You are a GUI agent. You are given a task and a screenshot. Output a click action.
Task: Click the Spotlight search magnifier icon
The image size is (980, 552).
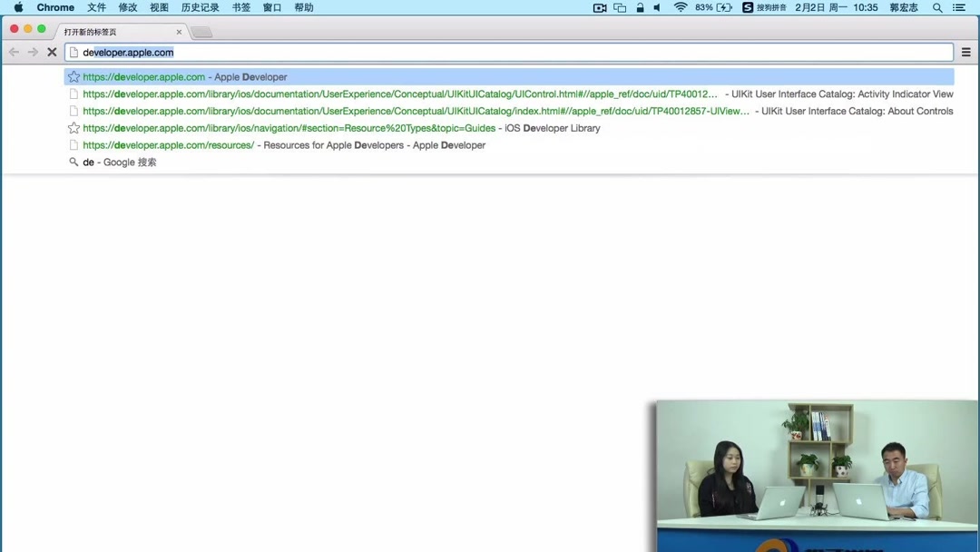click(x=937, y=7)
